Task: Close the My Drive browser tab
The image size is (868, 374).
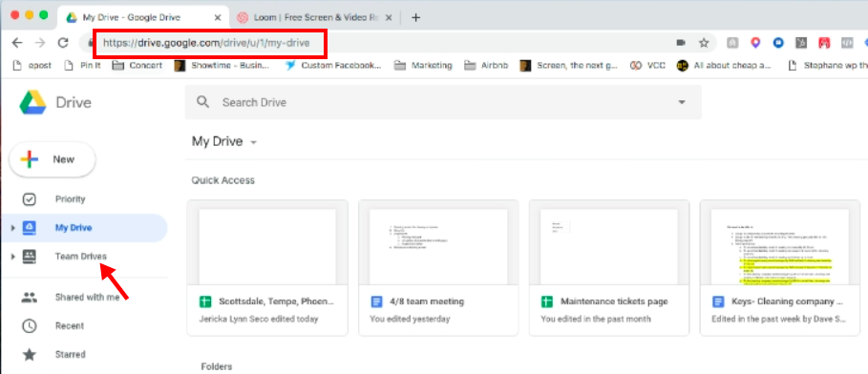Action: coord(218,17)
